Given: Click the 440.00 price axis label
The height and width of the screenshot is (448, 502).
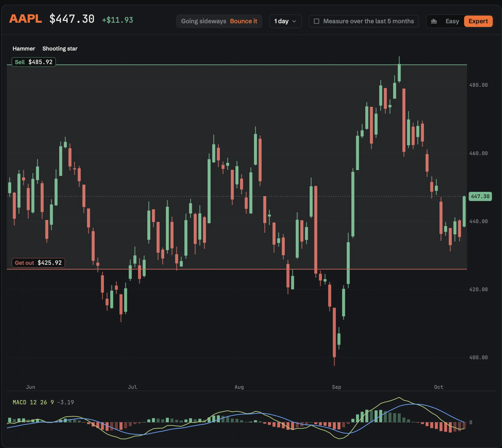Looking at the screenshot, I should pyautogui.click(x=478, y=221).
